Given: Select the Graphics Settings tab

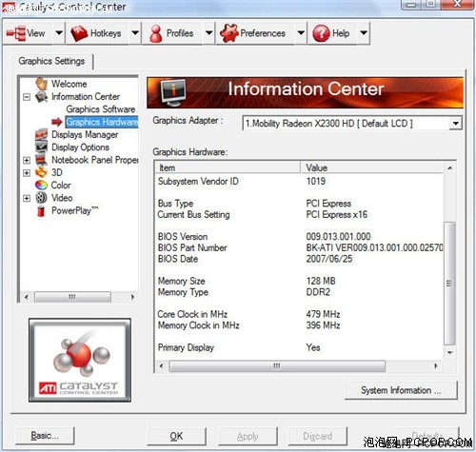Looking at the screenshot, I should 51,61.
